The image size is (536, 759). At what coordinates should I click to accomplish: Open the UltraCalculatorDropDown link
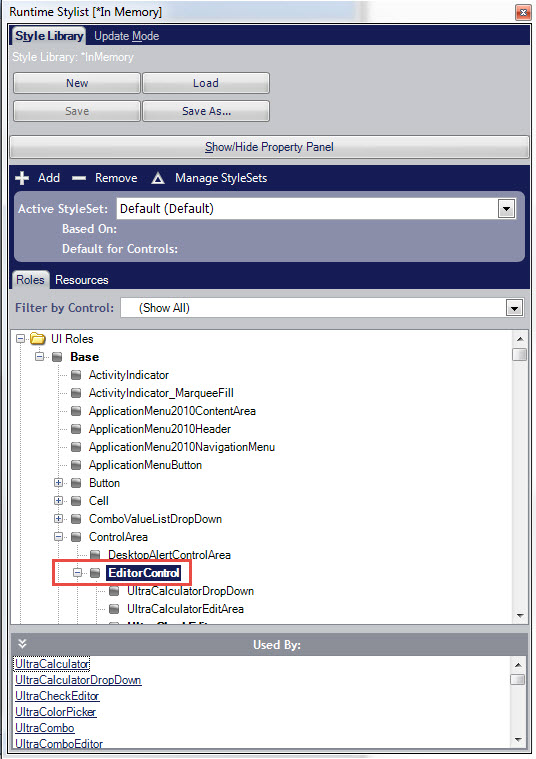point(78,680)
